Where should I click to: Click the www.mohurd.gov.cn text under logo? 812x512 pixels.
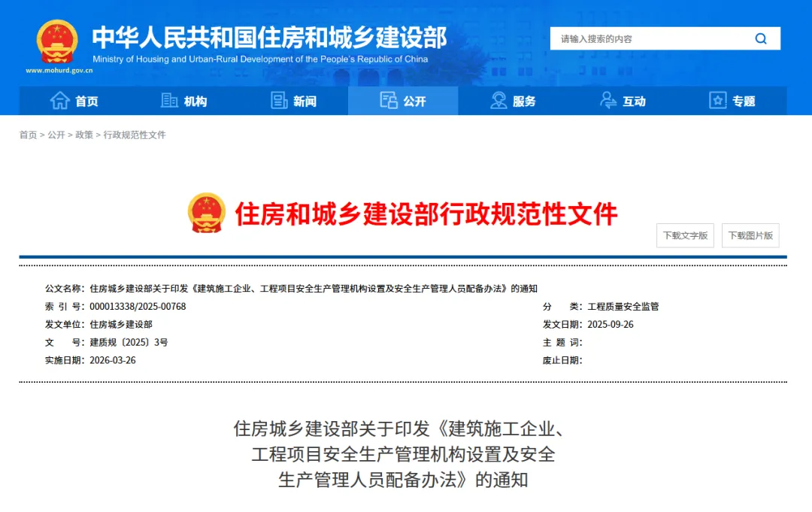[59, 71]
